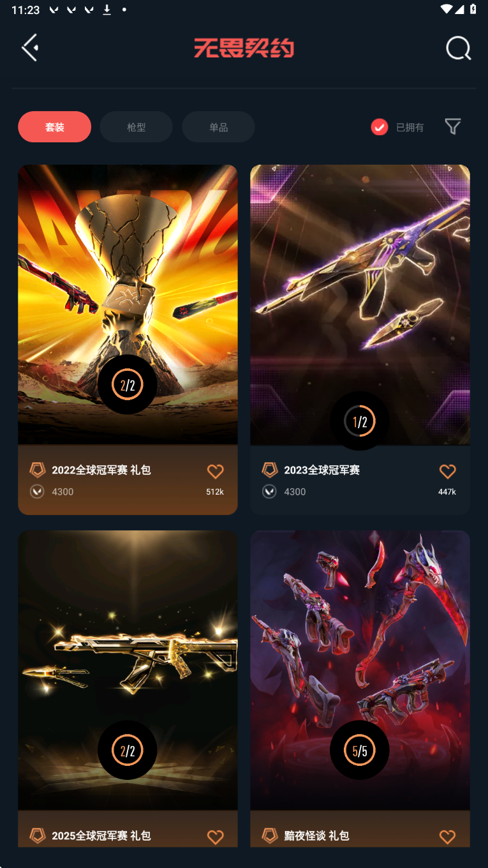Screen dimensions: 488x868
Task: Open the filter funnel icon
Action: pyautogui.click(x=453, y=126)
